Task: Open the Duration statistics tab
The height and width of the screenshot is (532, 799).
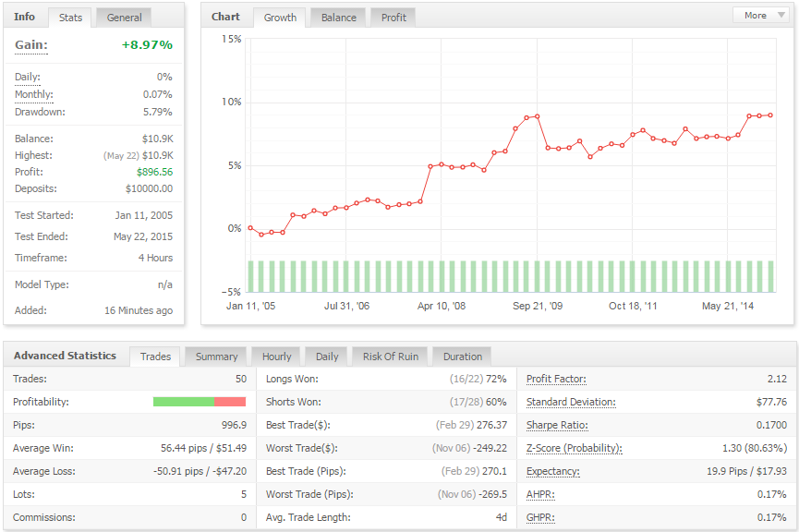Action: (x=462, y=357)
